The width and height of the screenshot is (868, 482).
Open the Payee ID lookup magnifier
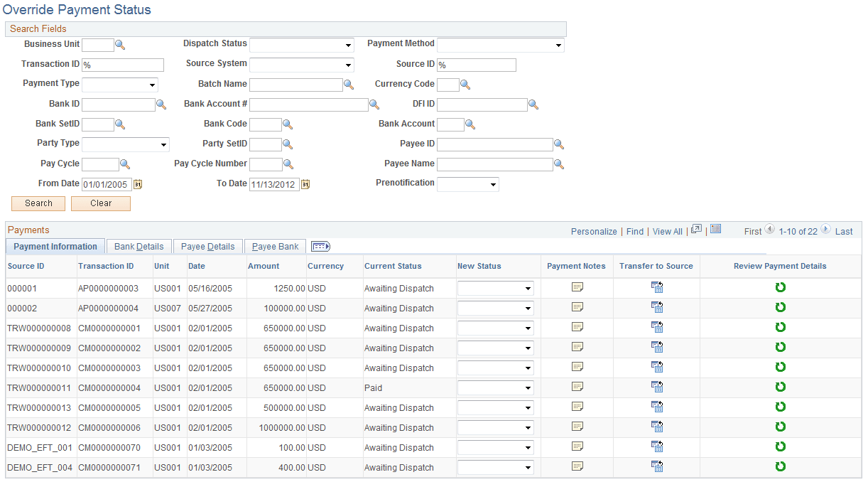tap(559, 144)
